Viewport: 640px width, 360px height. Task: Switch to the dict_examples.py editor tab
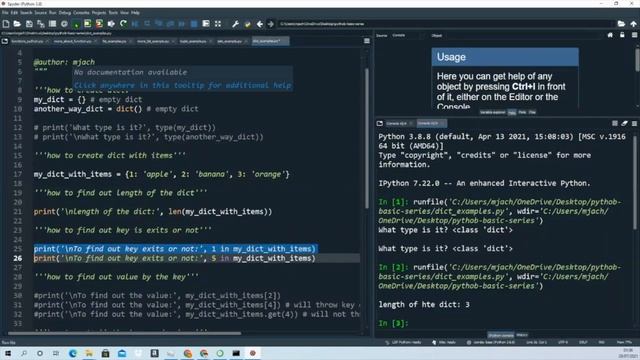(x=271, y=41)
